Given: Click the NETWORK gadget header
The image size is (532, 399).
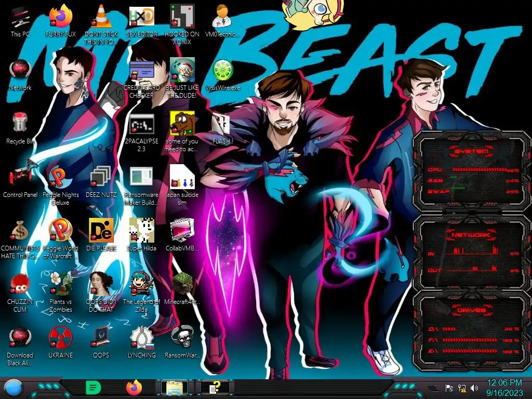Looking at the screenshot, I should tap(472, 235).
